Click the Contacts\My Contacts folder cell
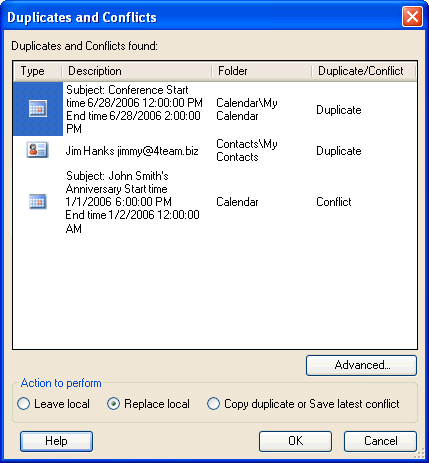429x463 pixels. tap(247, 150)
